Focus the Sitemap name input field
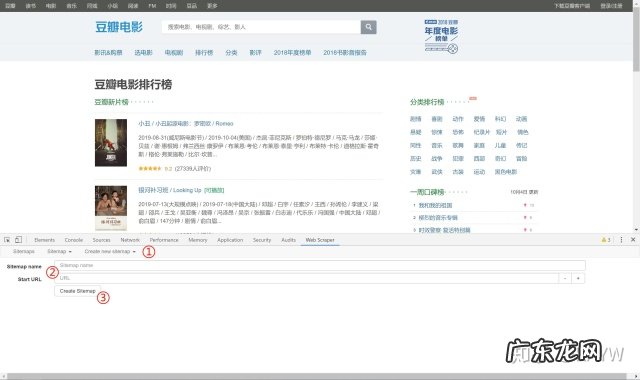The image size is (640, 380). click(x=320, y=265)
